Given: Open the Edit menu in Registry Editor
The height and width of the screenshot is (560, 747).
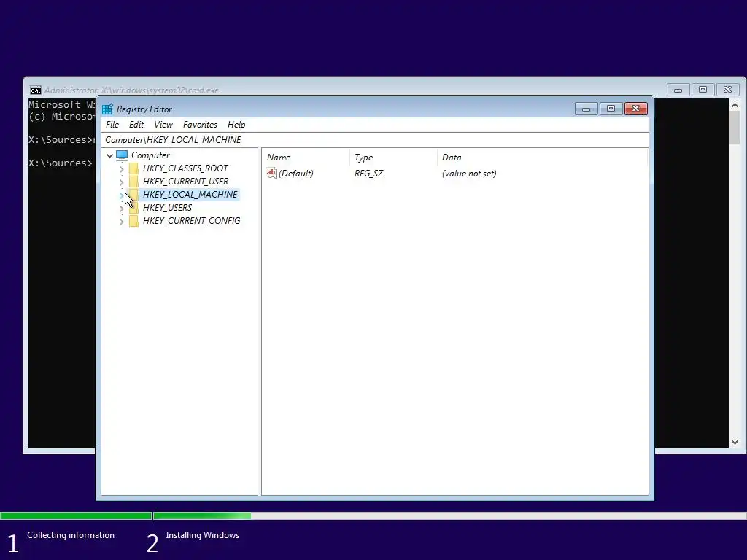Looking at the screenshot, I should pyautogui.click(x=136, y=125).
